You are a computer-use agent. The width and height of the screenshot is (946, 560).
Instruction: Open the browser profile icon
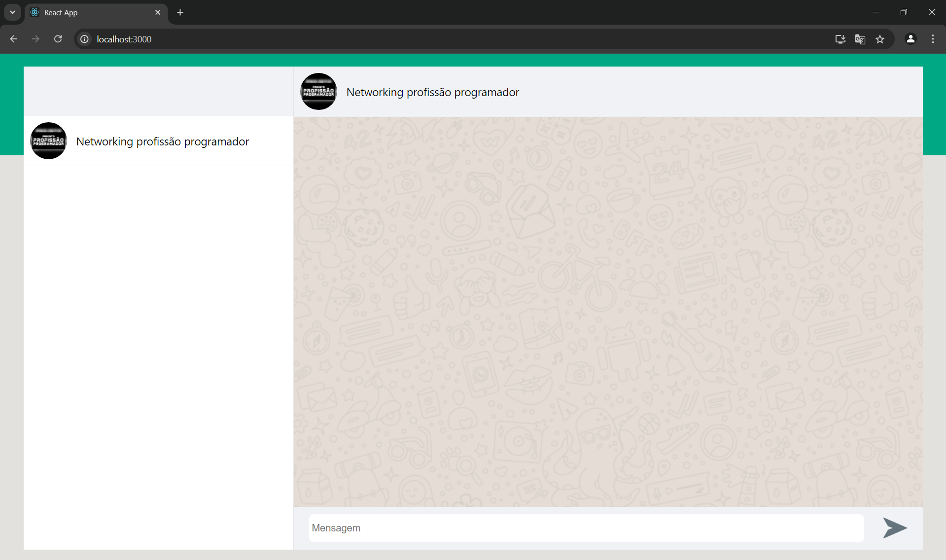click(911, 39)
